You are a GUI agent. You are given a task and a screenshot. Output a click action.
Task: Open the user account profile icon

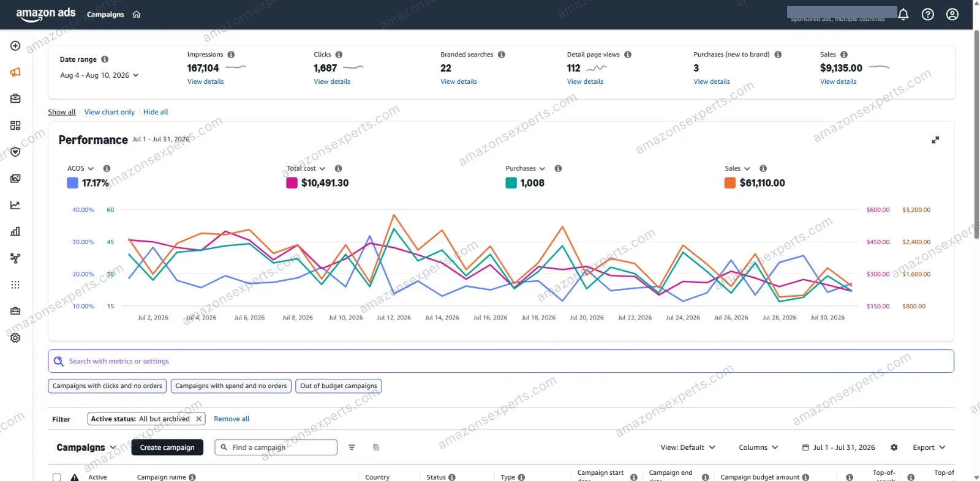point(952,14)
